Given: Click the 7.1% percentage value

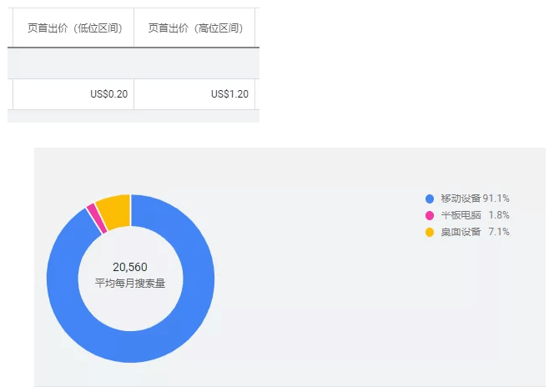Looking at the screenshot, I should (499, 232).
